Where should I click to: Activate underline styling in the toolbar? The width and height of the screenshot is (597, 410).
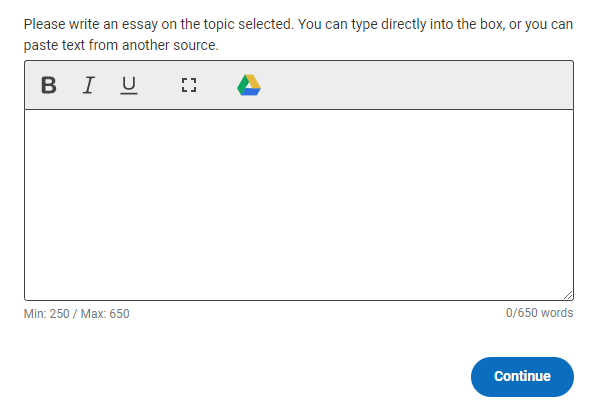click(x=129, y=85)
